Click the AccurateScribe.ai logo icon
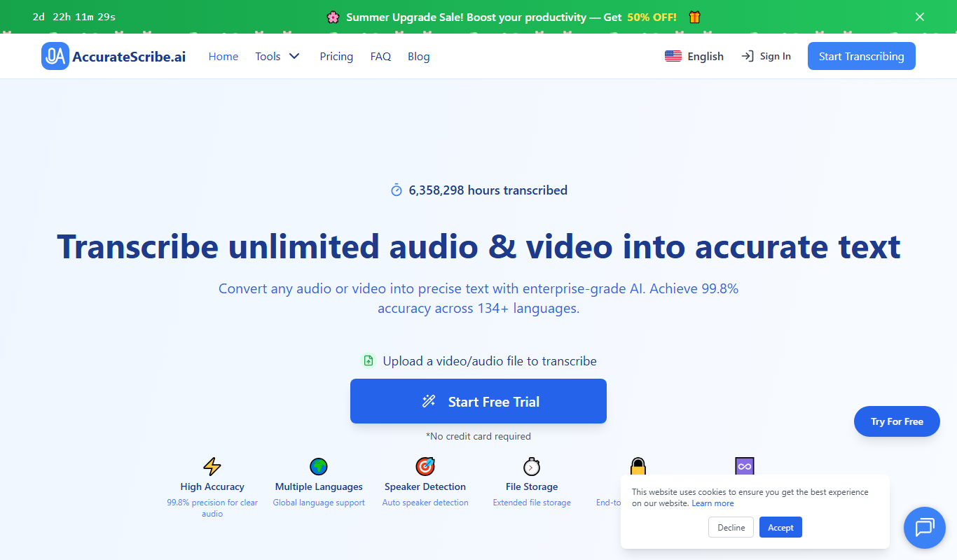 coord(55,56)
